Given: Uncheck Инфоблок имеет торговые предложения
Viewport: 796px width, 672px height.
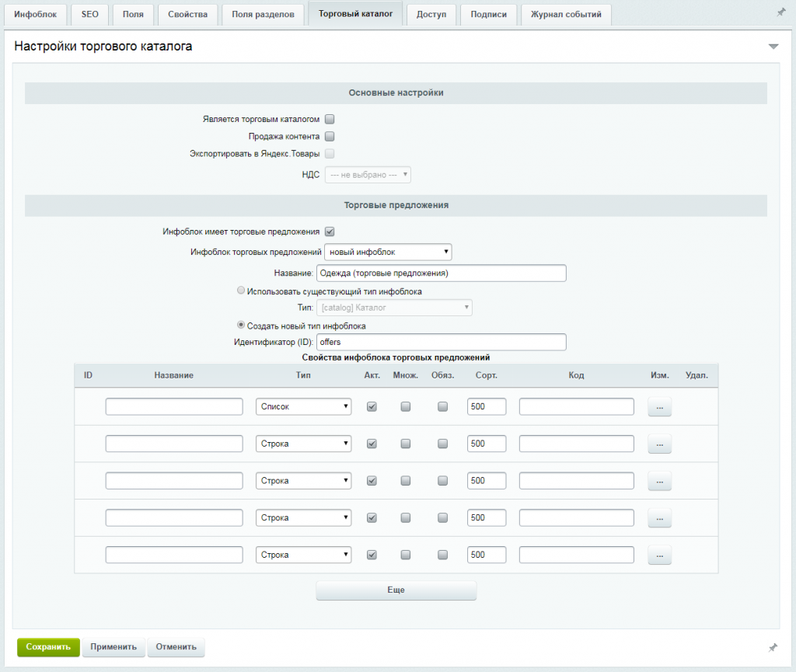Looking at the screenshot, I should coord(330,232).
